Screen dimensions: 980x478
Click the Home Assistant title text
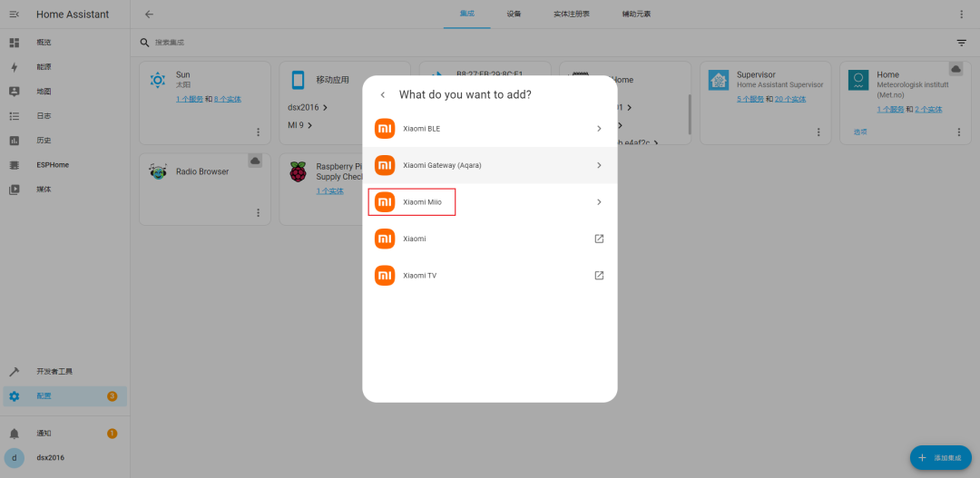tap(73, 14)
